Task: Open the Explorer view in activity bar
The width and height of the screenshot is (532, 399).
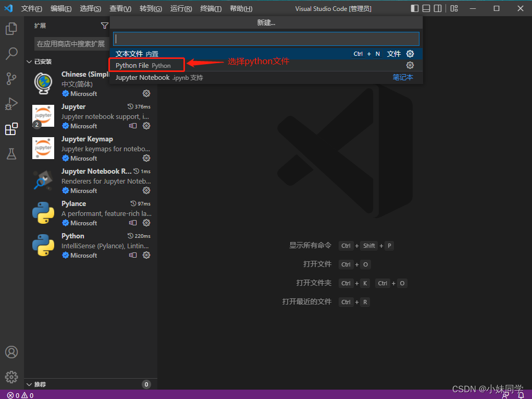Action: click(x=11, y=29)
